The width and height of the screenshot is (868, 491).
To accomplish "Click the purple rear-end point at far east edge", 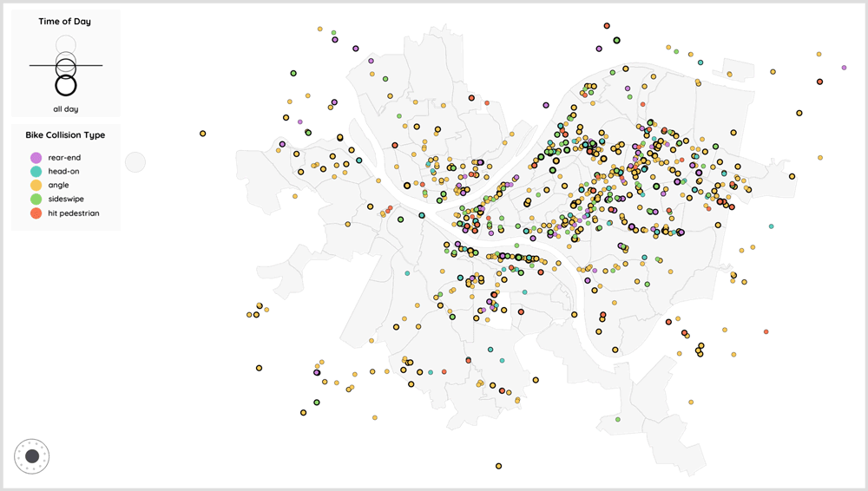I will pyautogui.click(x=844, y=68).
